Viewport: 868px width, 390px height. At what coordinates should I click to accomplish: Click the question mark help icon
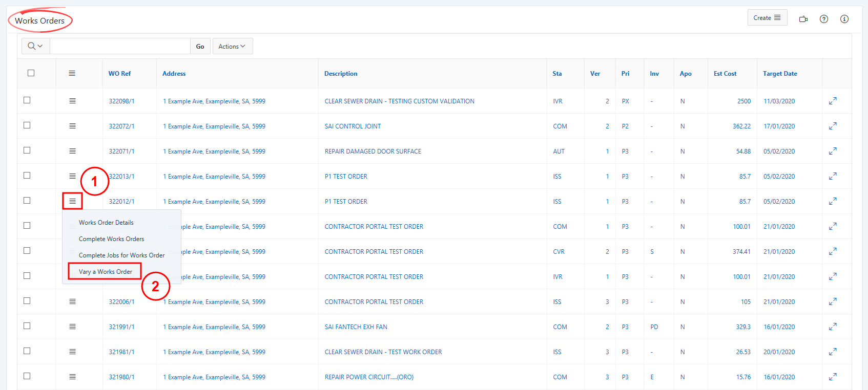click(x=824, y=19)
